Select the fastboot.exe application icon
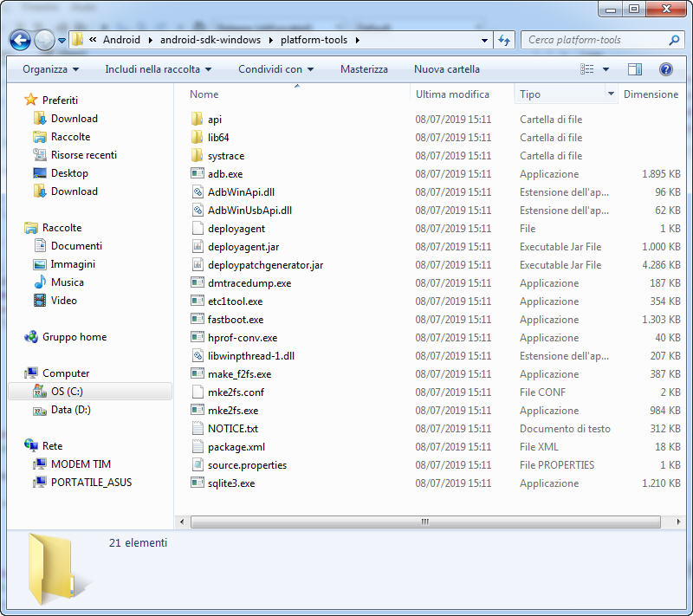693x616 pixels. coord(198,319)
